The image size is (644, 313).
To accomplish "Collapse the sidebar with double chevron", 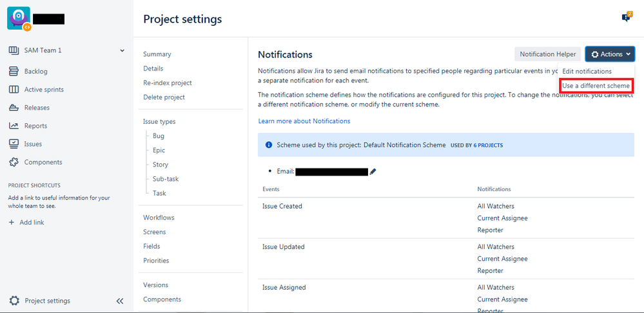I will tap(120, 301).
